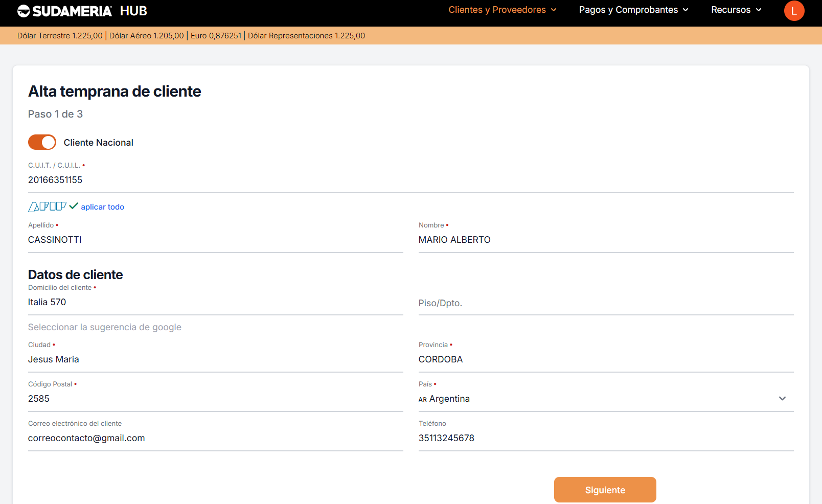Click the Provincia input field
The image size is (822, 504).
tap(606, 359)
